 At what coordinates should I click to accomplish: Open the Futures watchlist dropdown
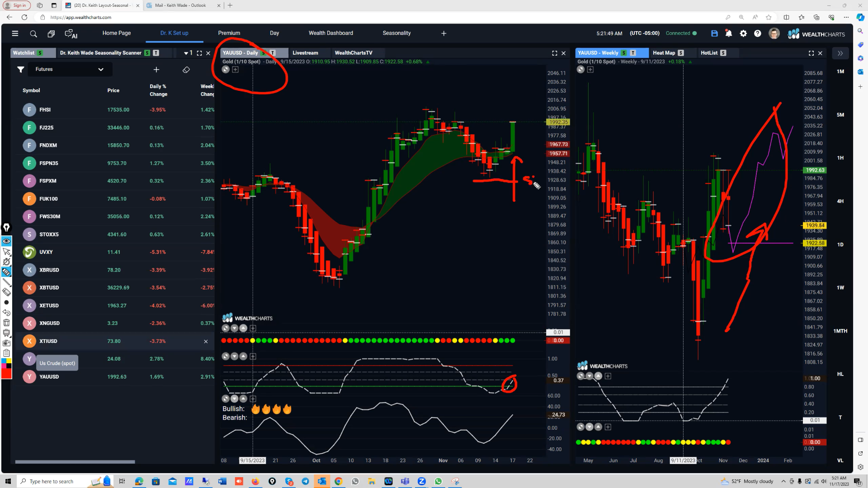70,70
